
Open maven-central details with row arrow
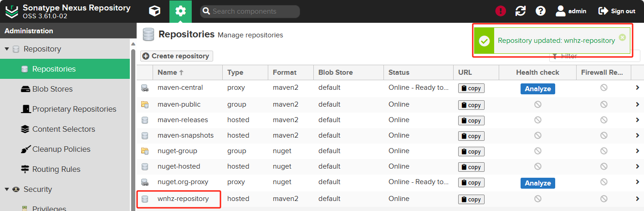click(x=638, y=87)
